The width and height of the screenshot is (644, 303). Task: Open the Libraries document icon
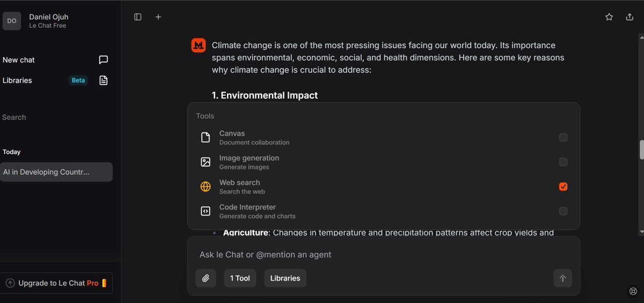click(104, 80)
